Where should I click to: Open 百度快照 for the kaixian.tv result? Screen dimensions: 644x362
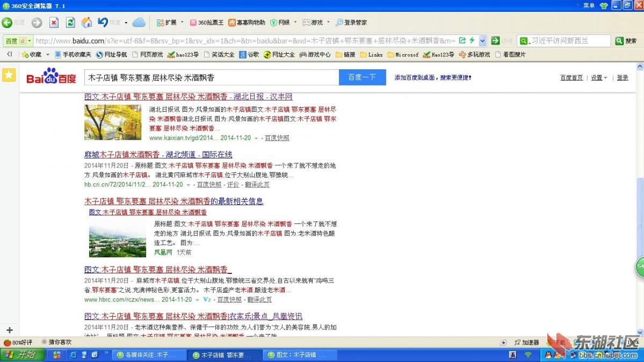[x=277, y=138]
